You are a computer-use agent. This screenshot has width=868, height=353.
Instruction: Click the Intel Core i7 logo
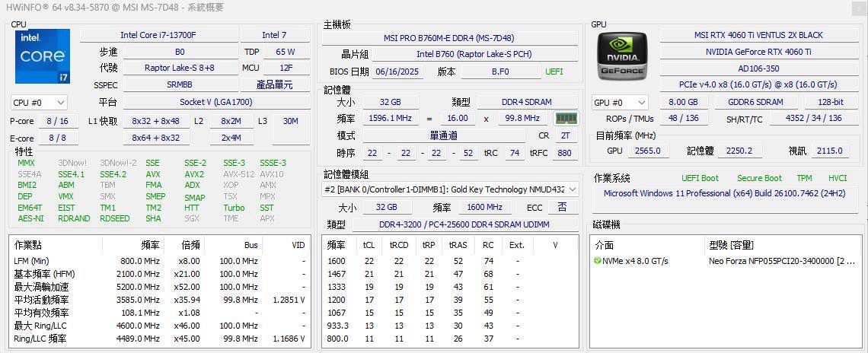tap(43, 56)
